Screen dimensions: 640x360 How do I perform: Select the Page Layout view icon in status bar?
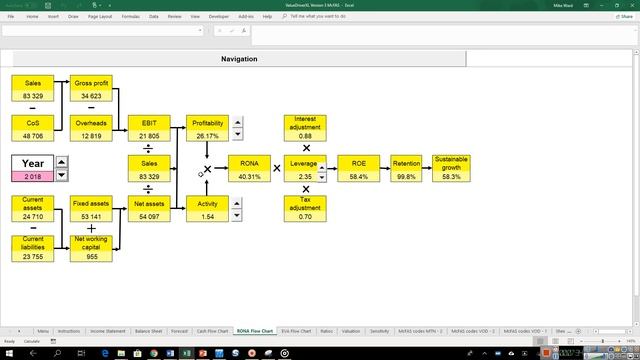[x=556, y=341]
